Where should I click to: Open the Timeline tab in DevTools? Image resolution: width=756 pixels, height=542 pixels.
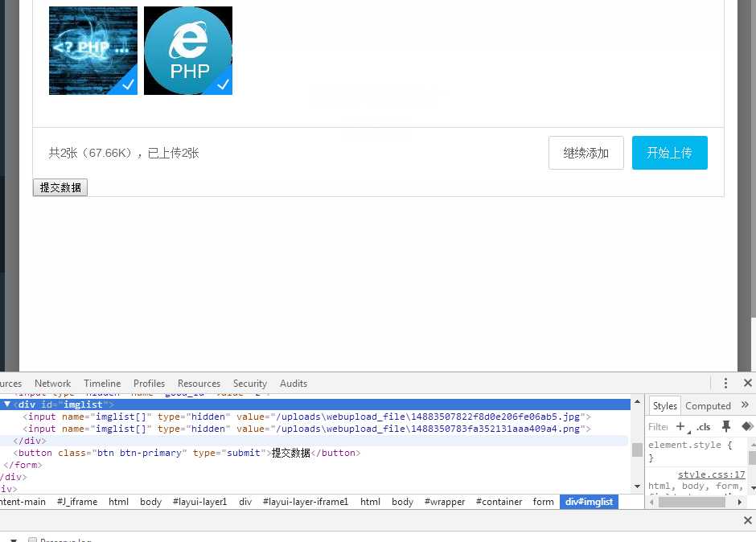click(102, 384)
